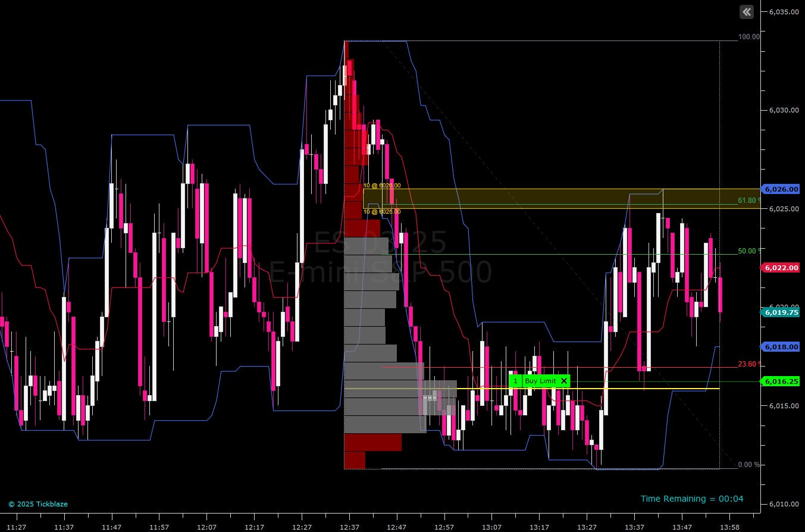Screen dimensions: 805x532
Task: Click the 11:27 time axis label
Action: coord(16,527)
